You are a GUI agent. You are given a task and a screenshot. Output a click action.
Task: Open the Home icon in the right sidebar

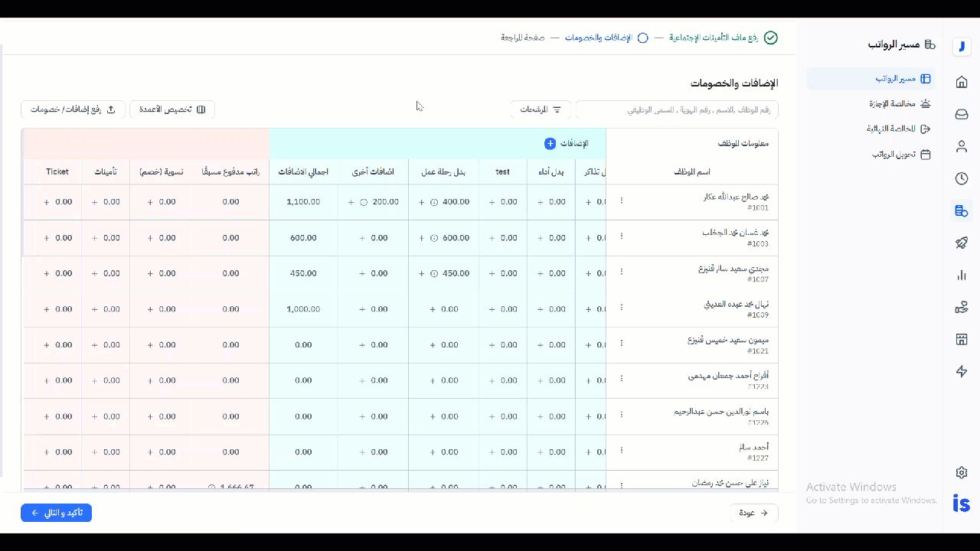(962, 82)
